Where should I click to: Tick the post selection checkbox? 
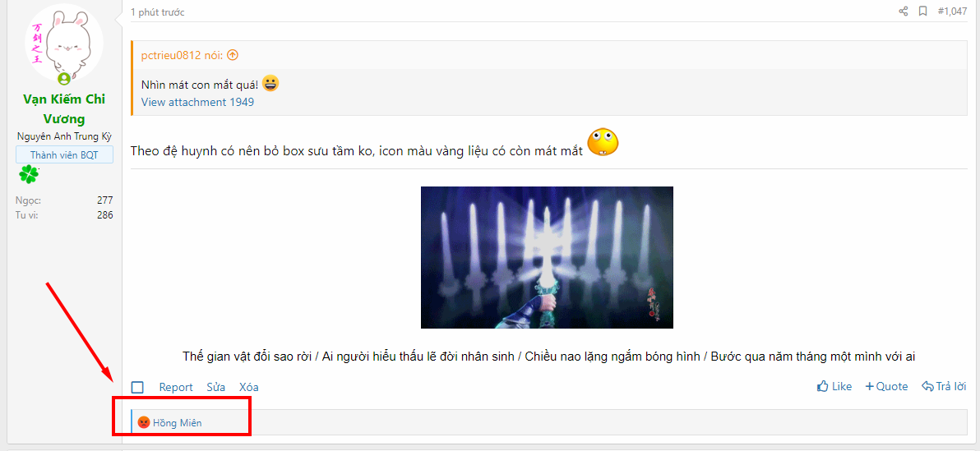[137, 387]
